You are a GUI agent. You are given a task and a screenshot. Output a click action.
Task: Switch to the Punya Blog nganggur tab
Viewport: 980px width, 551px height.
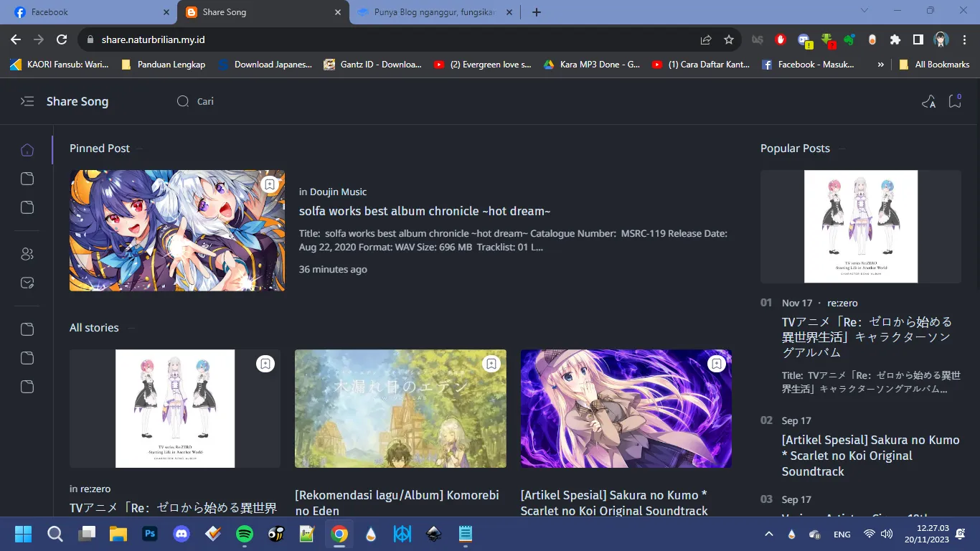434,12
